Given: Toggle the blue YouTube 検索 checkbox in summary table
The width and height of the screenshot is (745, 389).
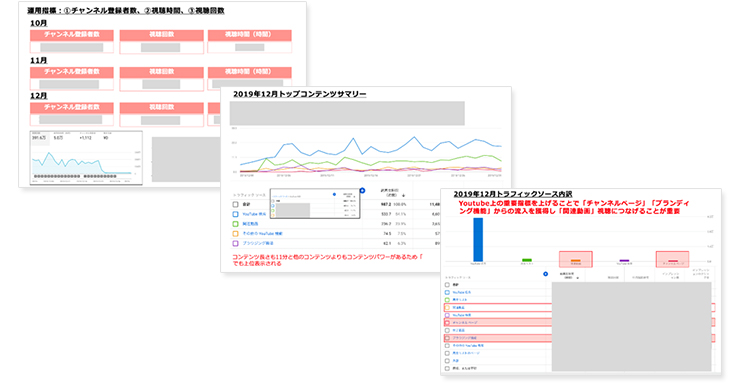Looking at the screenshot, I should [235, 214].
